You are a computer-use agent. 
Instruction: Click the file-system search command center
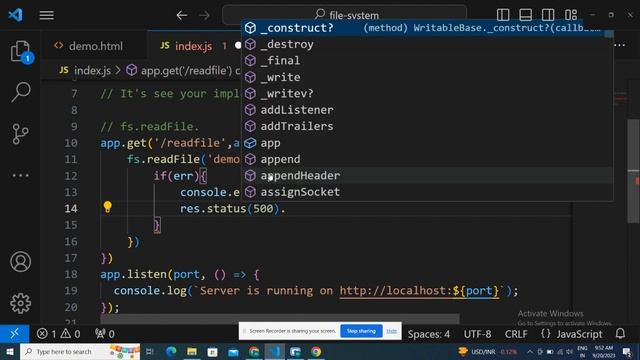point(344,15)
